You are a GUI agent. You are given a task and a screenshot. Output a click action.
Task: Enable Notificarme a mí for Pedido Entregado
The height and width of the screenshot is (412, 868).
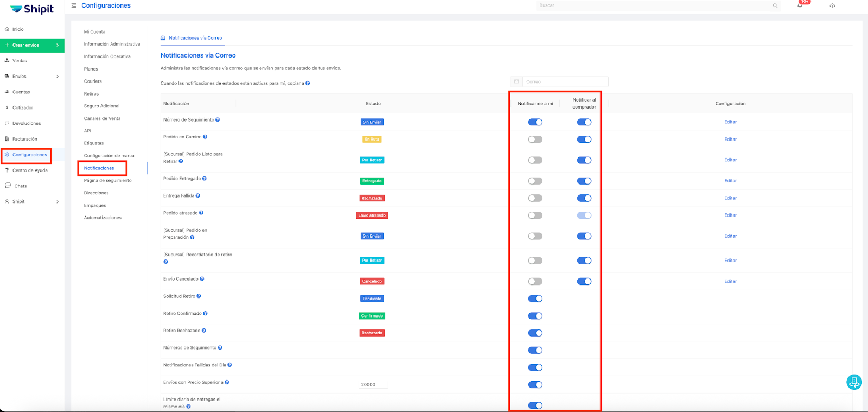[535, 181]
